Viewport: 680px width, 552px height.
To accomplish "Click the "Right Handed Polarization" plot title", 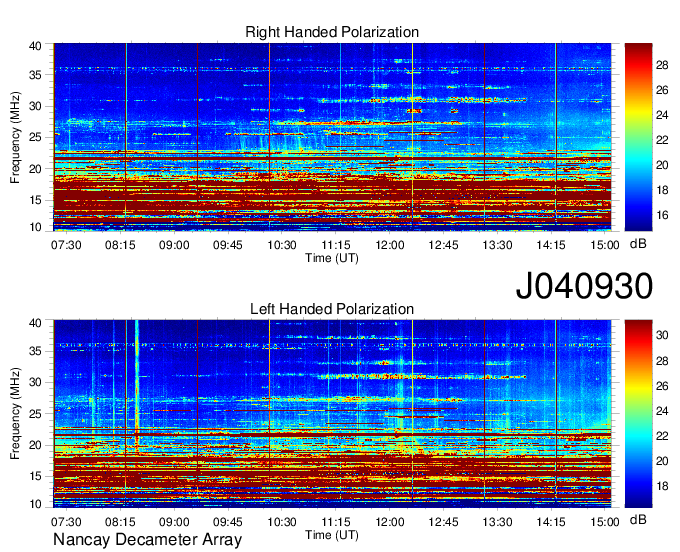I will (332, 32).
